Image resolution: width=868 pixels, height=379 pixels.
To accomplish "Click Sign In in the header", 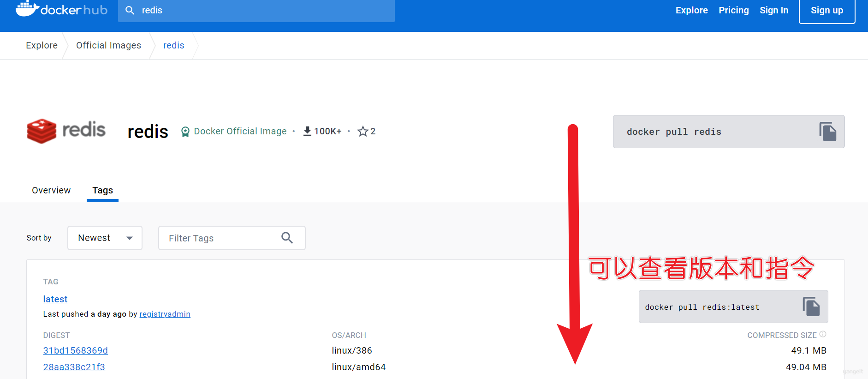I will click(774, 10).
